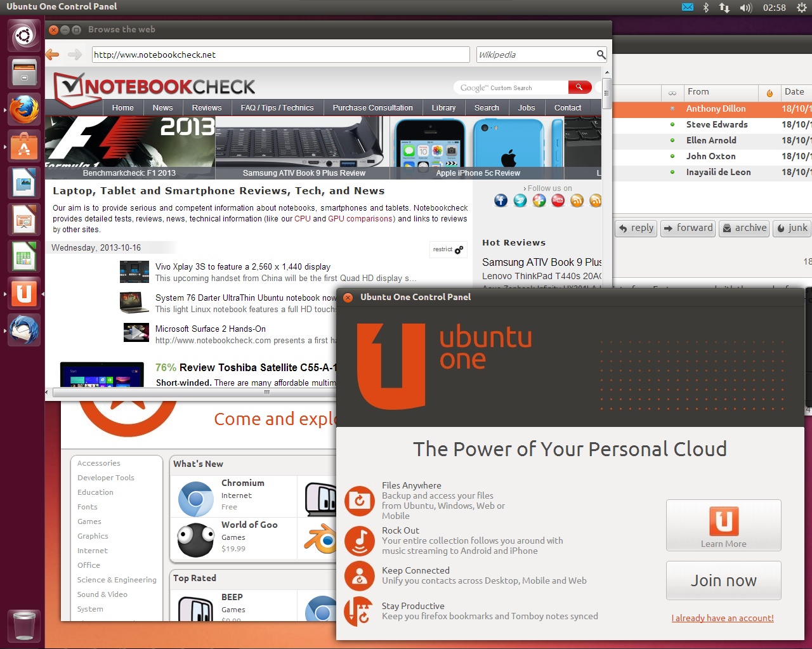The width and height of the screenshot is (812, 649).
Task: Open the Home menu on Notebookcheck
Action: point(123,108)
